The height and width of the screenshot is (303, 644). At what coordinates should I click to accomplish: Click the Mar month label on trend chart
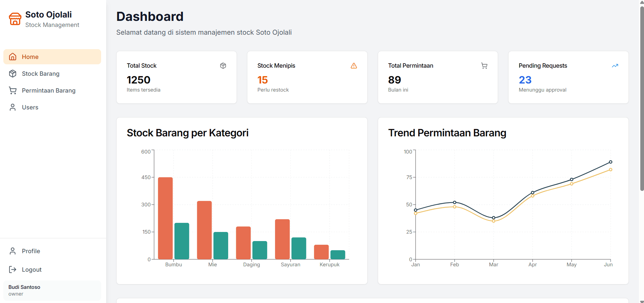pyautogui.click(x=493, y=265)
